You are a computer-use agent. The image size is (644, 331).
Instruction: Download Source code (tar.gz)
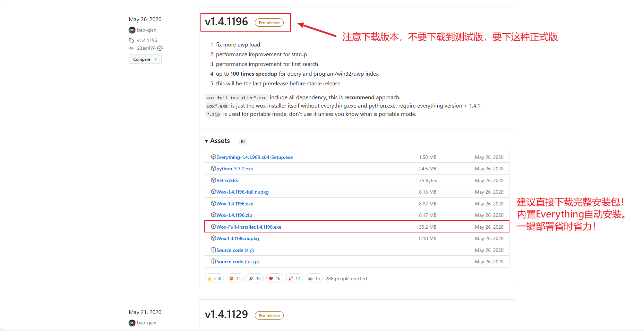coord(238,262)
